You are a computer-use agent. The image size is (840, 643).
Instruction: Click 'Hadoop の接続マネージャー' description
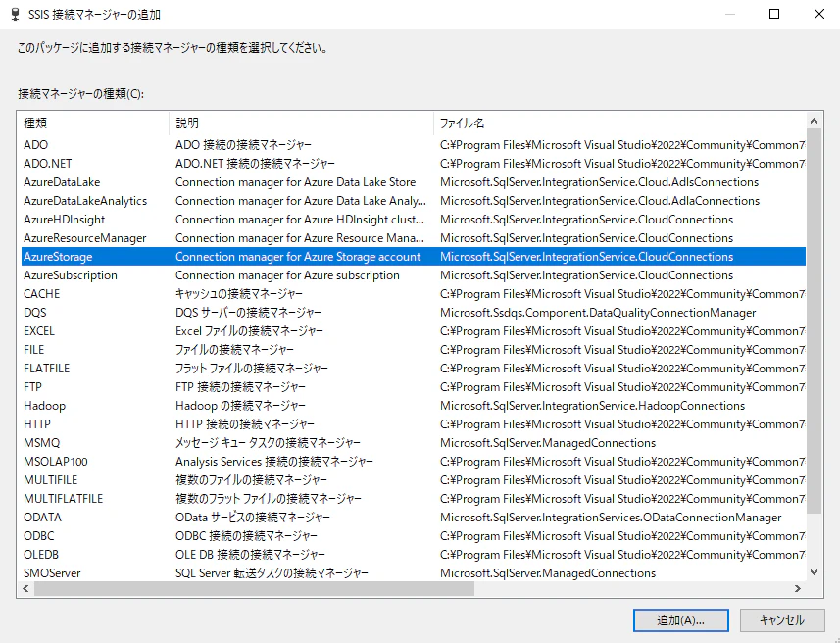(240, 406)
